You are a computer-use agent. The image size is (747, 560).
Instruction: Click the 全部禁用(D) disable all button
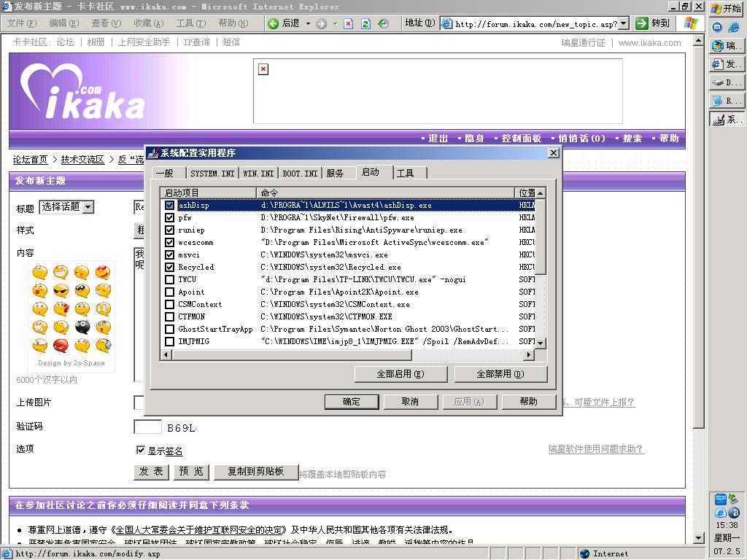(x=500, y=374)
